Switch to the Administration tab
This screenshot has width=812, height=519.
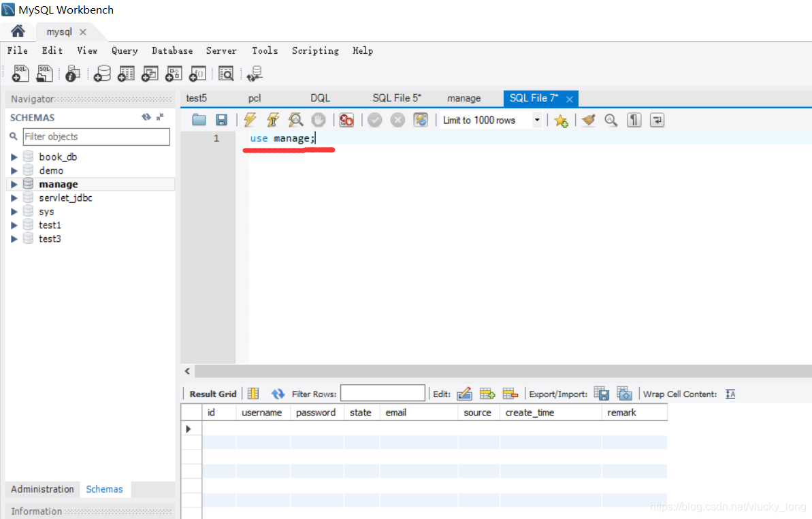(42, 489)
